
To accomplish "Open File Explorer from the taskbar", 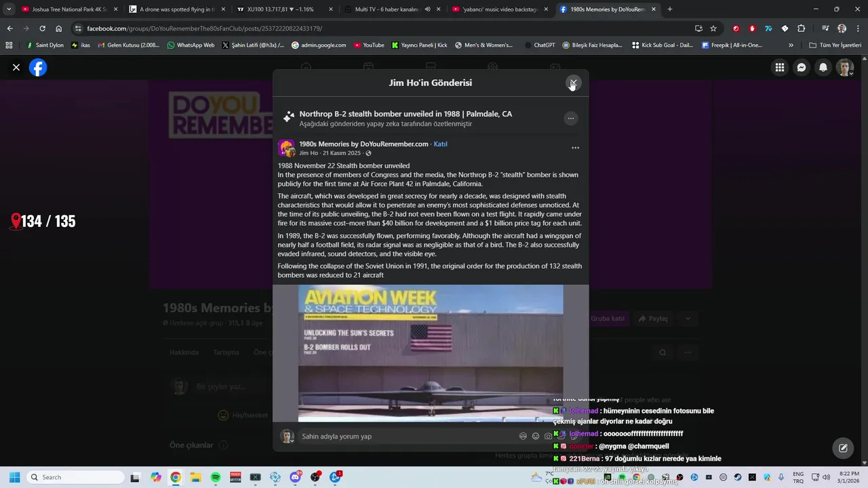I will tap(195, 477).
